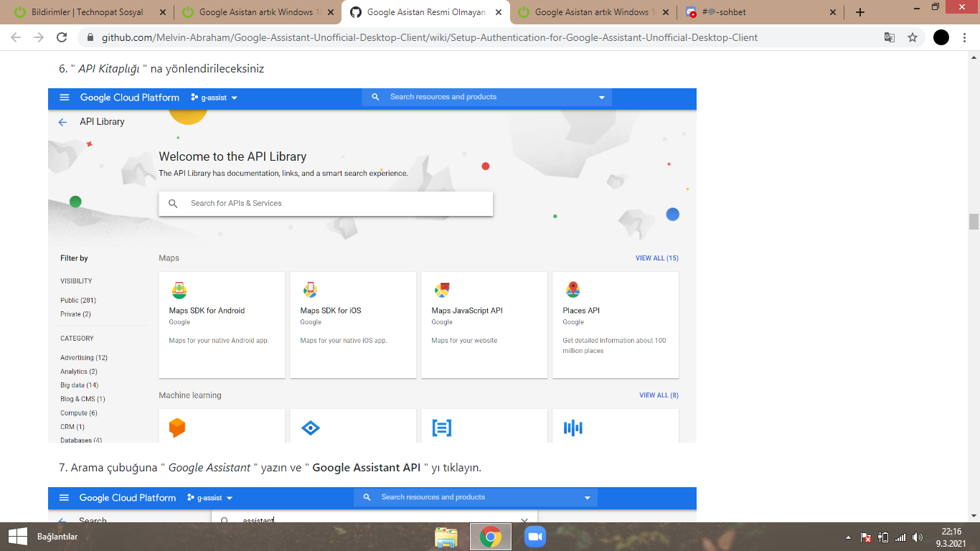Click the magnifier icon in the APIs & Services search

click(x=173, y=204)
